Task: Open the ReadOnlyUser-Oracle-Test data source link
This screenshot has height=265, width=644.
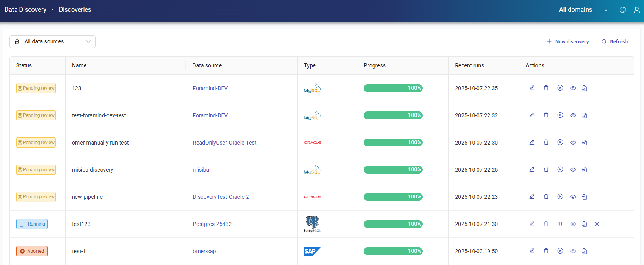Action: coord(224,143)
